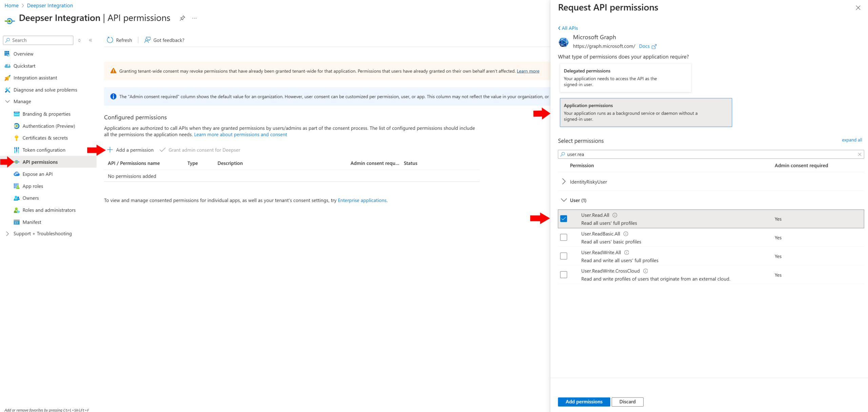Click the API / Permissions name column header
Screen dimensions: 868x412
tap(134, 163)
